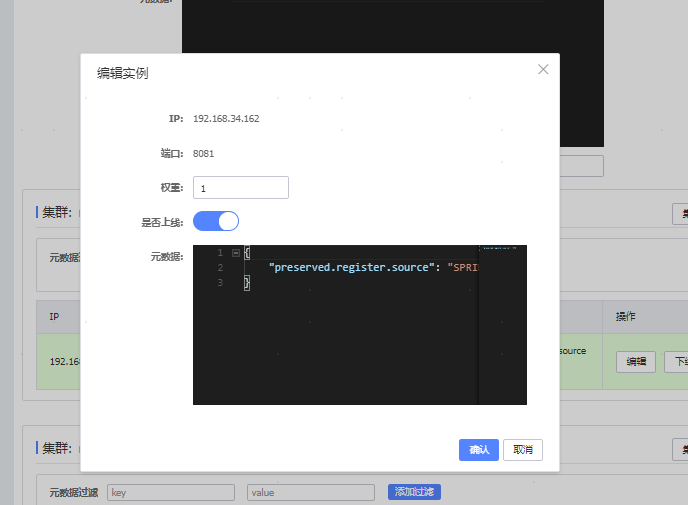Click the closing brace on line 3
The width and height of the screenshot is (688, 505).
click(x=246, y=283)
